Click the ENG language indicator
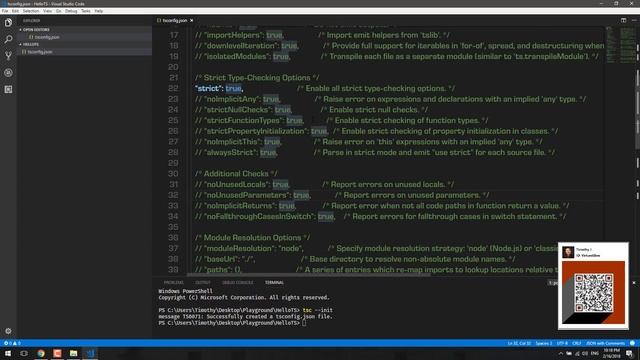This screenshot has height=360, width=640. [595, 353]
